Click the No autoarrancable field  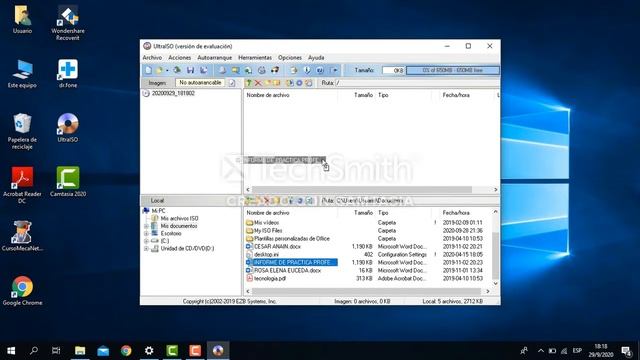(200, 82)
